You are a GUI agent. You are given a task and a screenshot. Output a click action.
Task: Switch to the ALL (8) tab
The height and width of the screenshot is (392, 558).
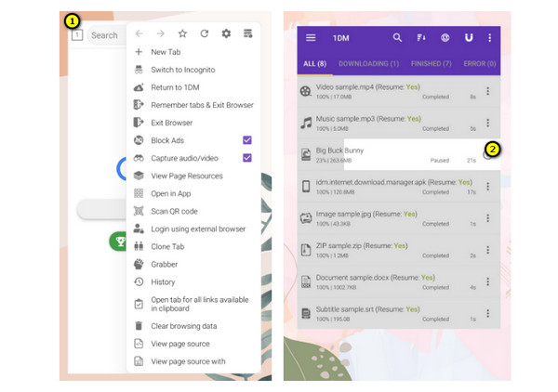pos(315,63)
